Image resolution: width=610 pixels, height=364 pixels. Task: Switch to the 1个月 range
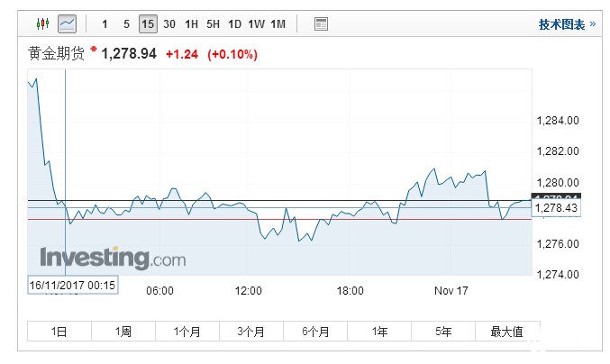click(187, 332)
